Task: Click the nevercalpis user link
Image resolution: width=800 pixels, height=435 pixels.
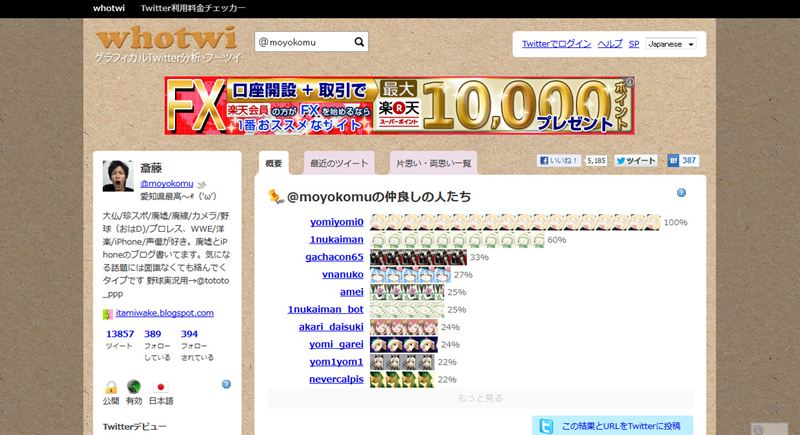Action: tap(336, 379)
